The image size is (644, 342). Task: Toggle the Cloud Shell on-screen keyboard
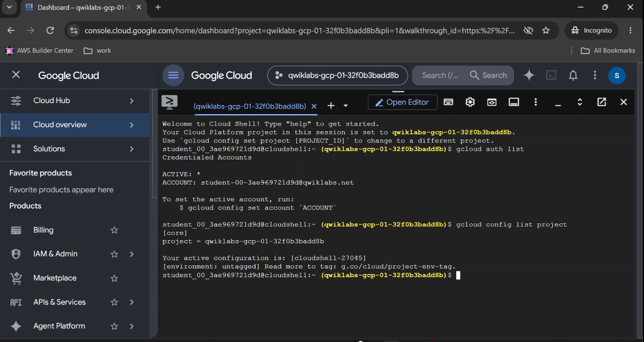click(x=448, y=102)
